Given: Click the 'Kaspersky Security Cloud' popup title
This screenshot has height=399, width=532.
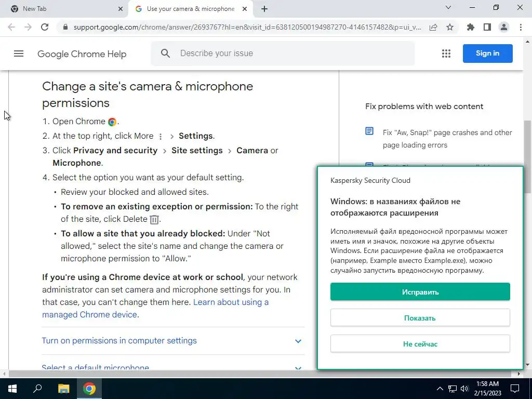Looking at the screenshot, I should [x=370, y=180].
